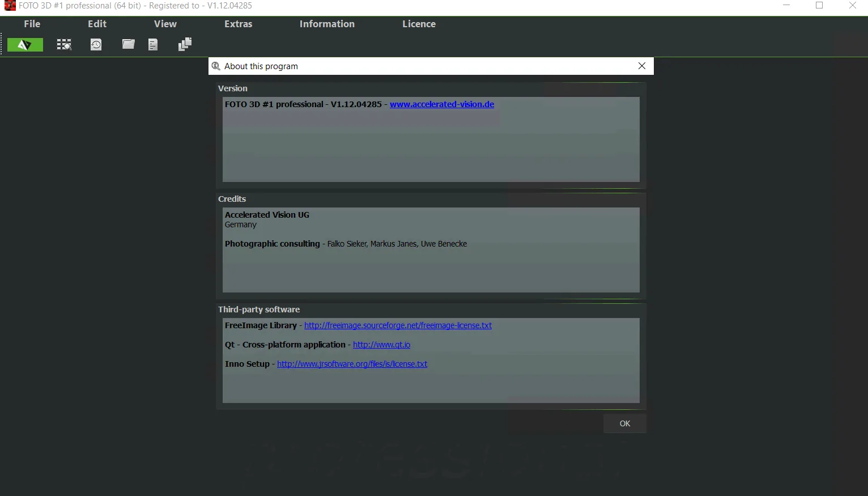The height and width of the screenshot is (496, 868).
Task: Open the Licence menu
Action: tap(419, 24)
